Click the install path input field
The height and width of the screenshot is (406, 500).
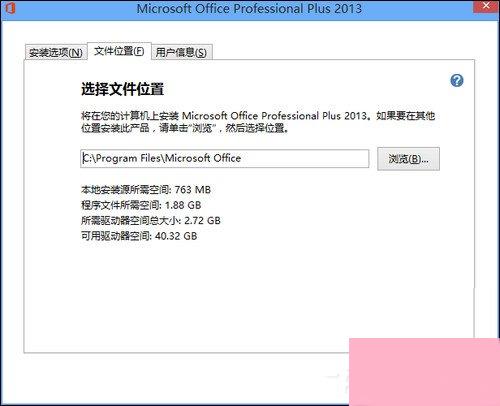(x=225, y=158)
